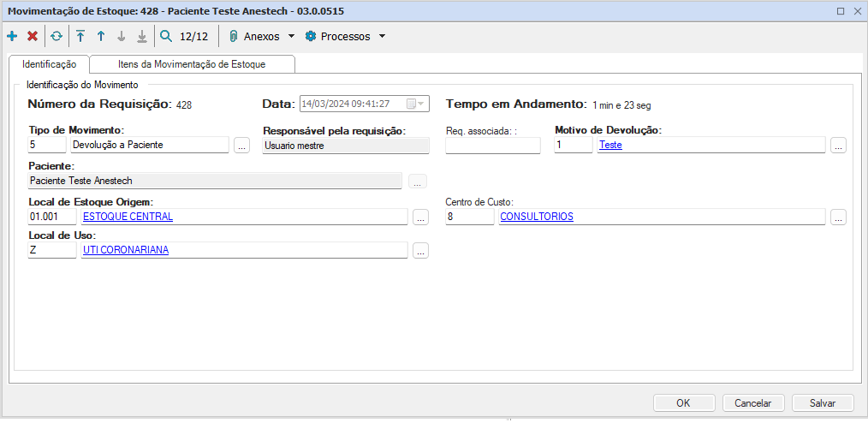The image size is (868, 423).
Task: Go to previous record up arrow
Action: pyautogui.click(x=101, y=37)
